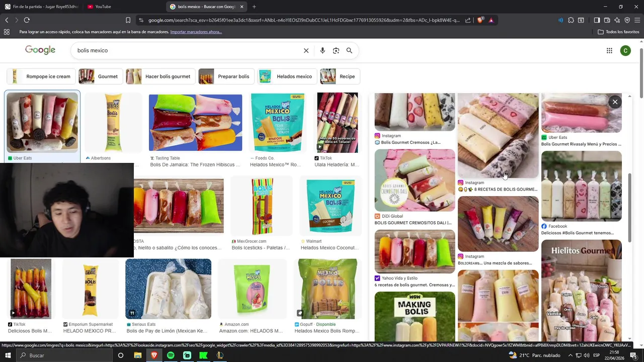This screenshot has width=644, height=362.
Task: Open the Amazon.com HELADOS image result
Action: click(x=252, y=289)
